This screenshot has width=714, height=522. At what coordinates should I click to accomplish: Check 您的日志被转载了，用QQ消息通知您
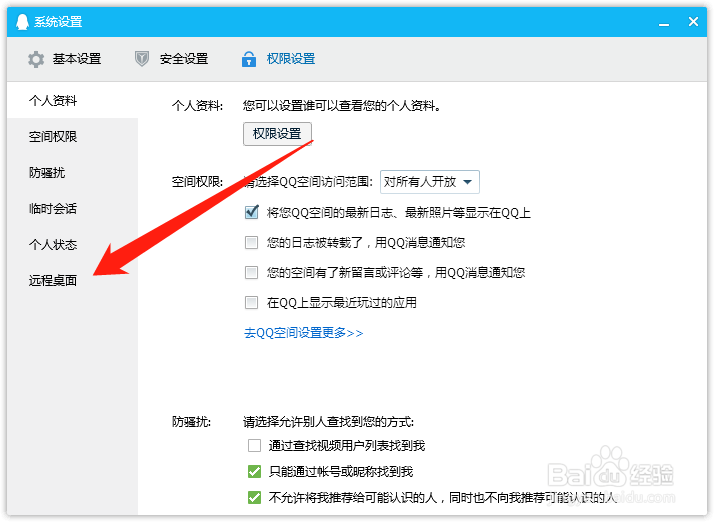(x=251, y=242)
